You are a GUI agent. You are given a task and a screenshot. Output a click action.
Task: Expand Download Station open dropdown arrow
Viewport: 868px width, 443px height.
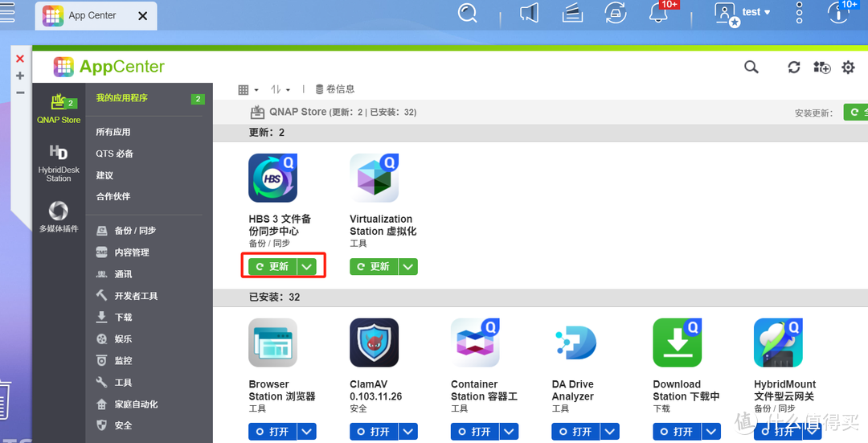tap(711, 432)
